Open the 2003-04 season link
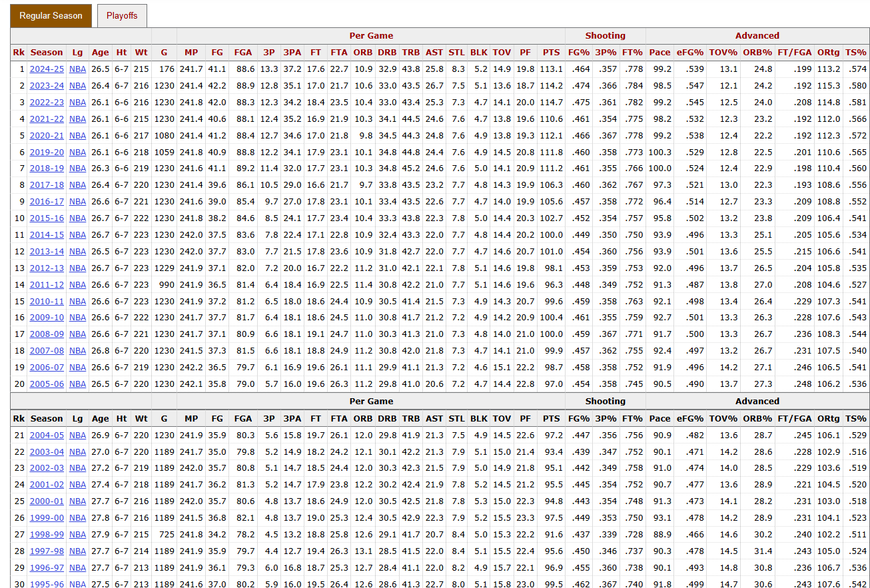Image resolution: width=870 pixels, height=588 pixels. 47,452
